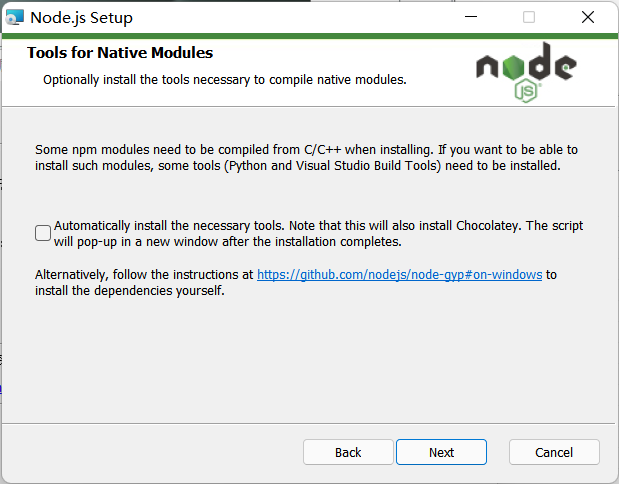
Task: Click the "Tools for Native Modules" heading
Action: (x=120, y=53)
